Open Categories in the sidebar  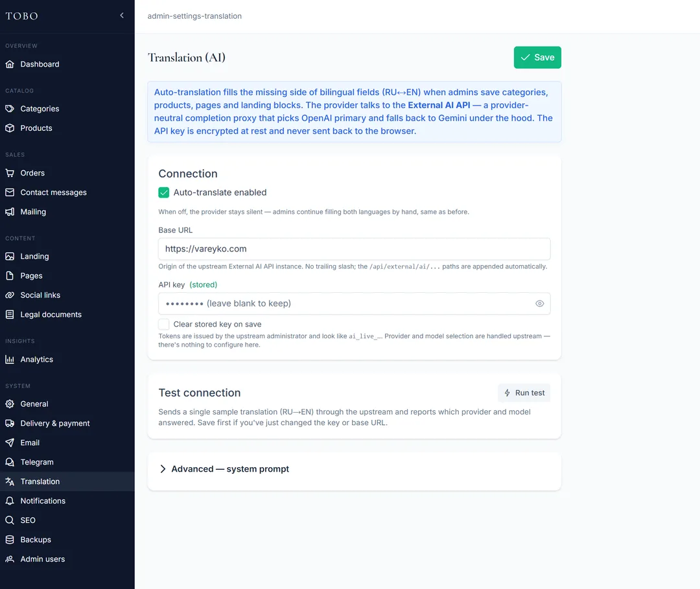[x=67, y=109]
